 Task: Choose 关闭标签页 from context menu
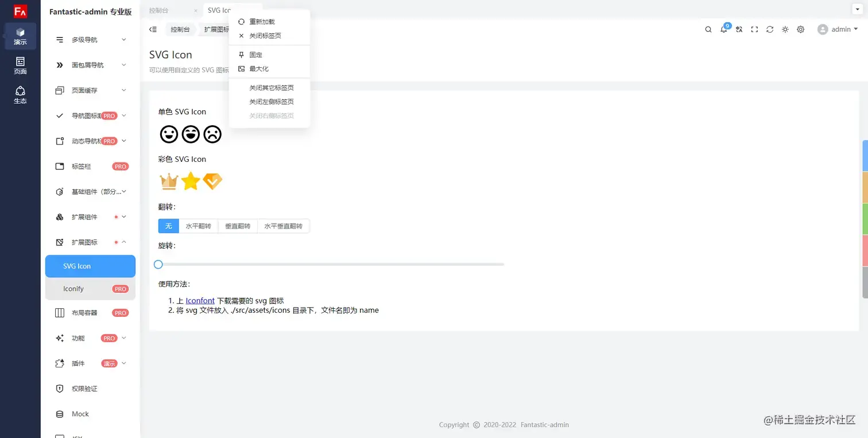pos(269,36)
